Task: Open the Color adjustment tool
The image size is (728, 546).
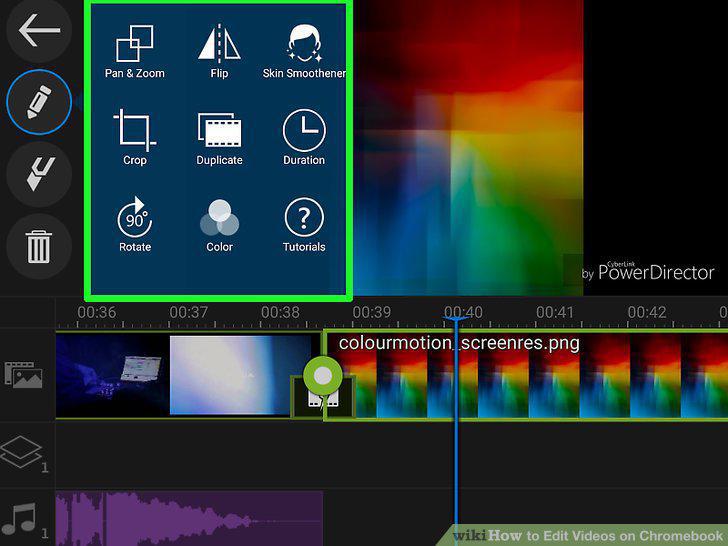Action: point(219,226)
